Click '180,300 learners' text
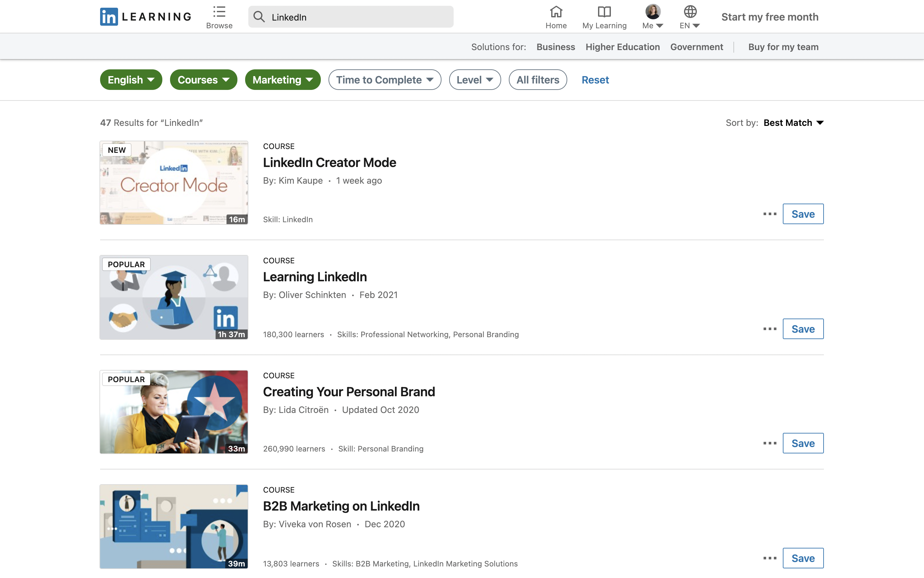The width and height of the screenshot is (924, 578). pyautogui.click(x=294, y=335)
